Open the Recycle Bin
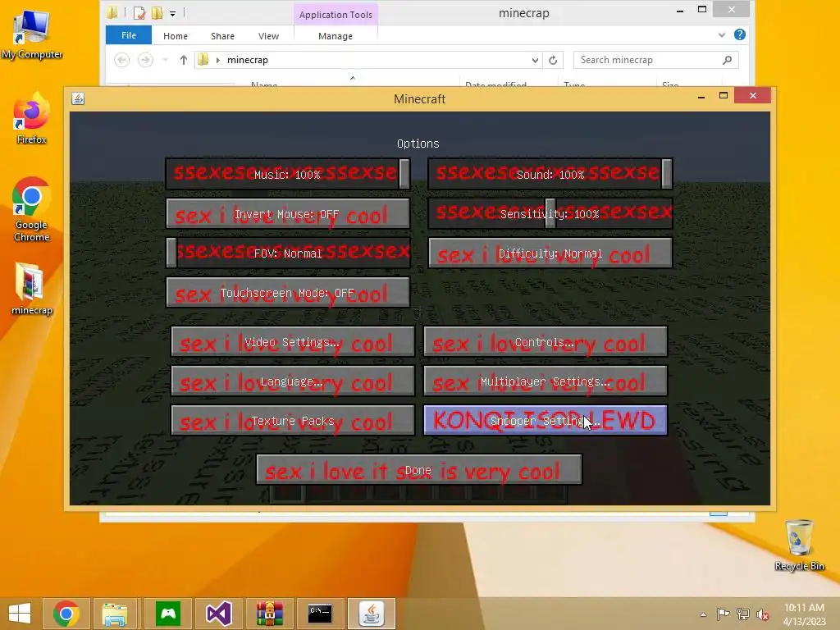The width and height of the screenshot is (840, 630). coord(799,545)
